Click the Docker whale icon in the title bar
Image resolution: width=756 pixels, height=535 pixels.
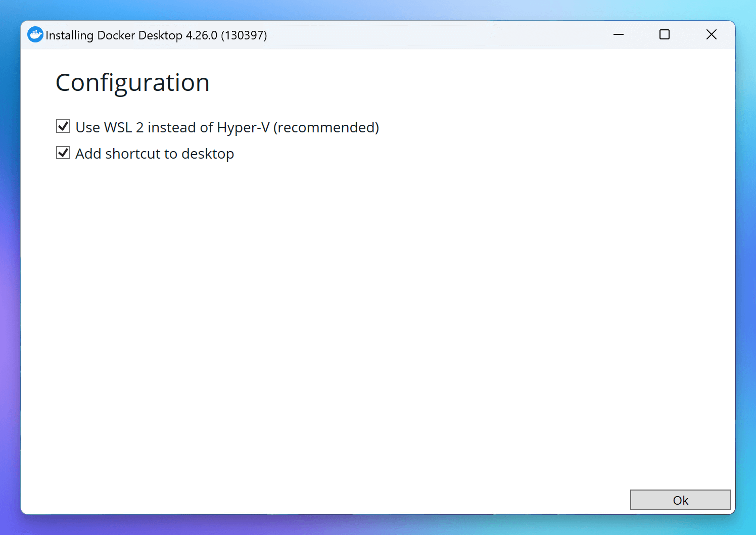35,34
